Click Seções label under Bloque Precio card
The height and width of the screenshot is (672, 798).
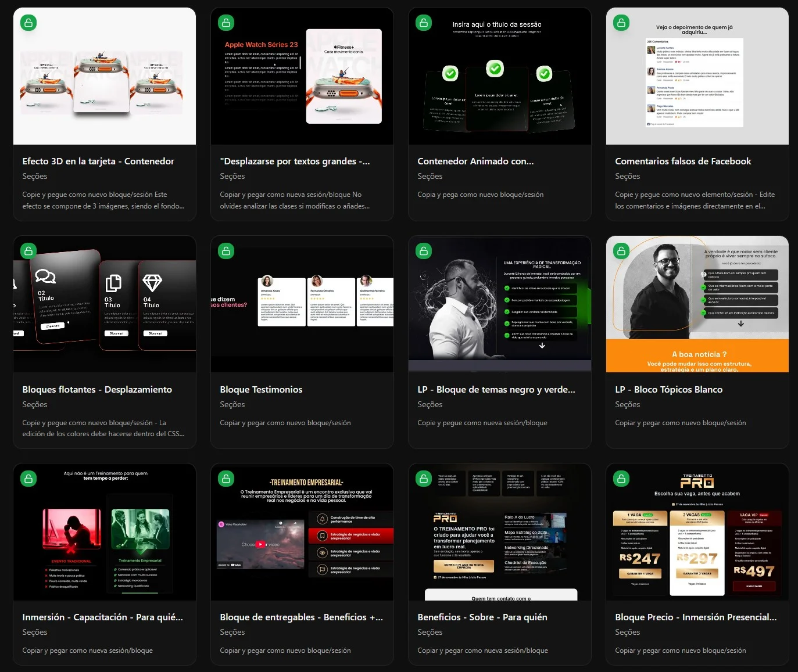click(x=627, y=633)
